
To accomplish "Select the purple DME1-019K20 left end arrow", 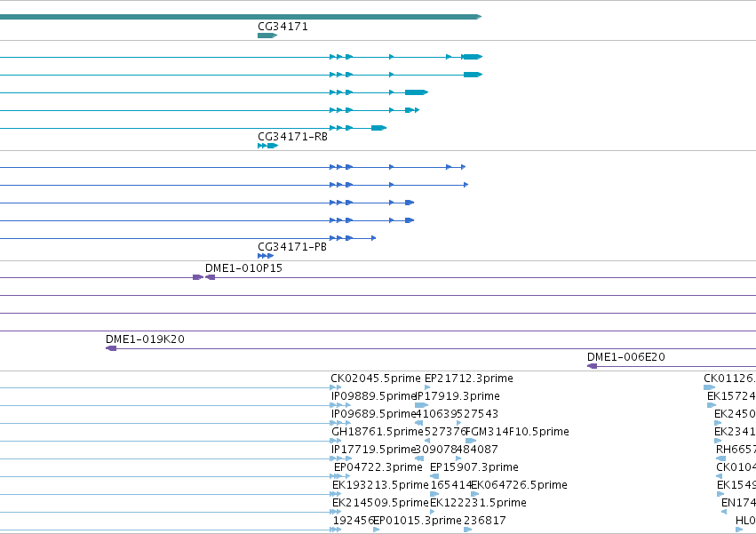I will (x=111, y=348).
